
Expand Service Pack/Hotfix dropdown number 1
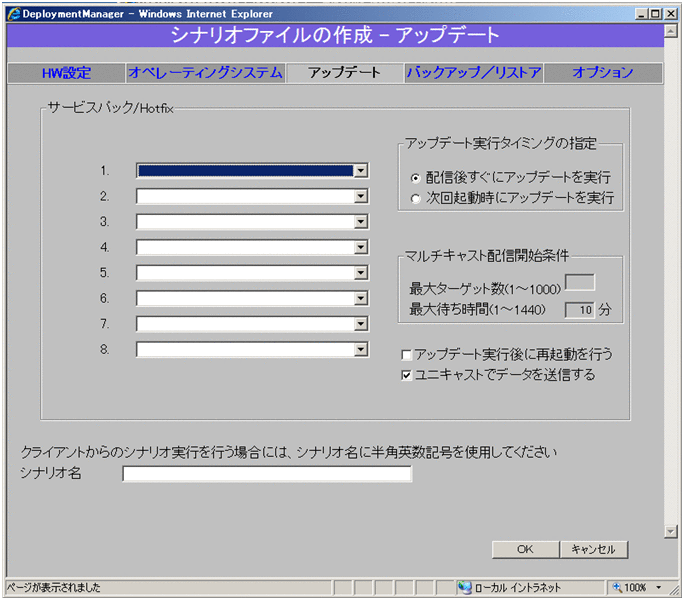(x=360, y=171)
